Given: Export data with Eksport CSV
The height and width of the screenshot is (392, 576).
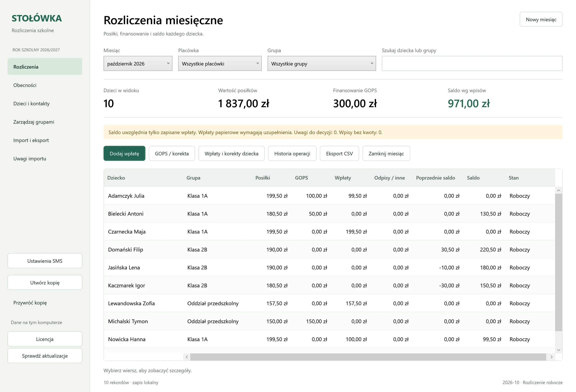Looking at the screenshot, I should (x=339, y=153).
